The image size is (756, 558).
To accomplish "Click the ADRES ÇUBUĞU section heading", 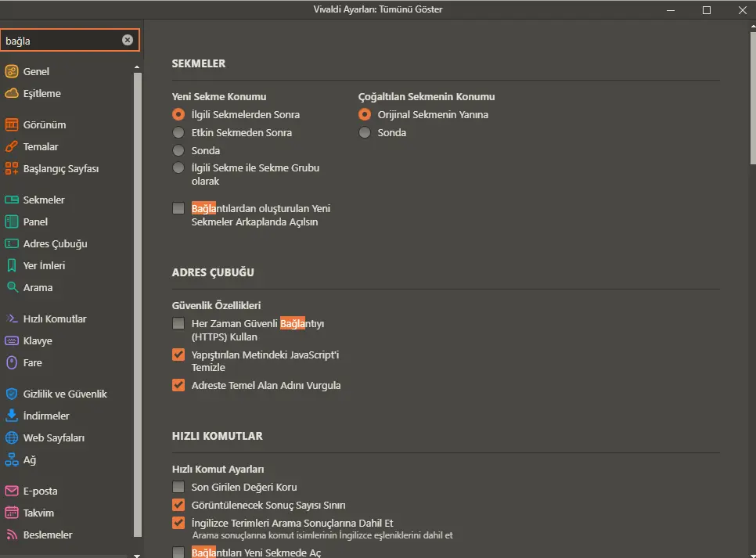I will [213, 272].
